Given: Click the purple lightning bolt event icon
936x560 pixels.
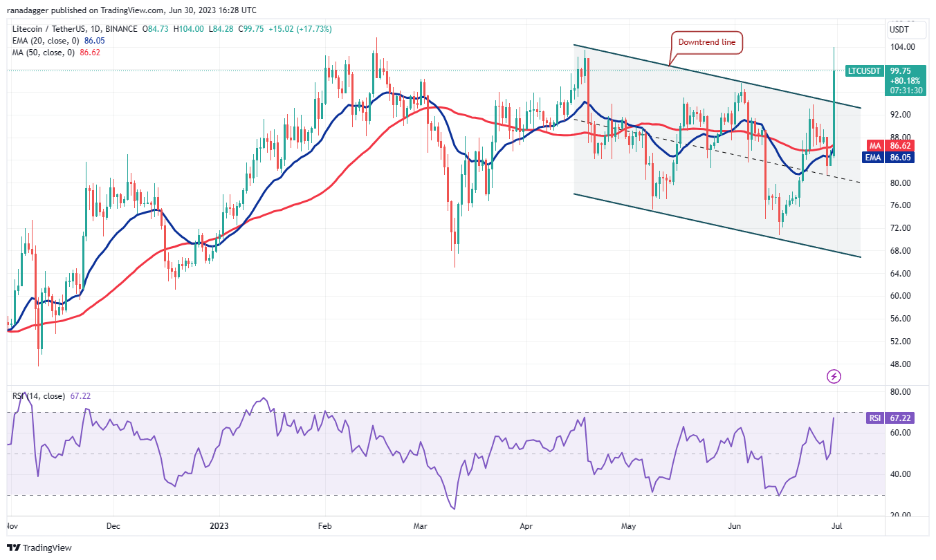Looking at the screenshot, I should pyautogui.click(x=834, y=376).
